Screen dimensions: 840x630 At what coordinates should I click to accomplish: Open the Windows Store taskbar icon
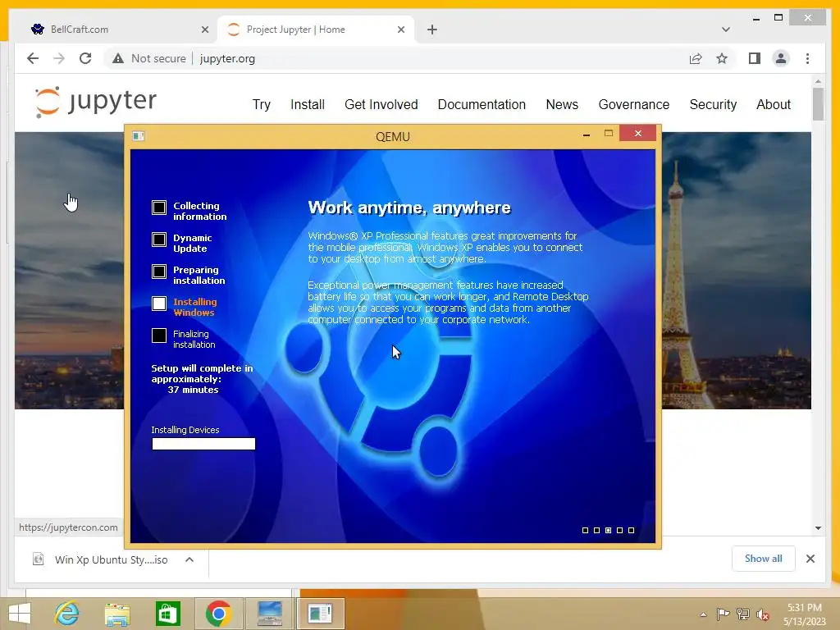[167, 614]
